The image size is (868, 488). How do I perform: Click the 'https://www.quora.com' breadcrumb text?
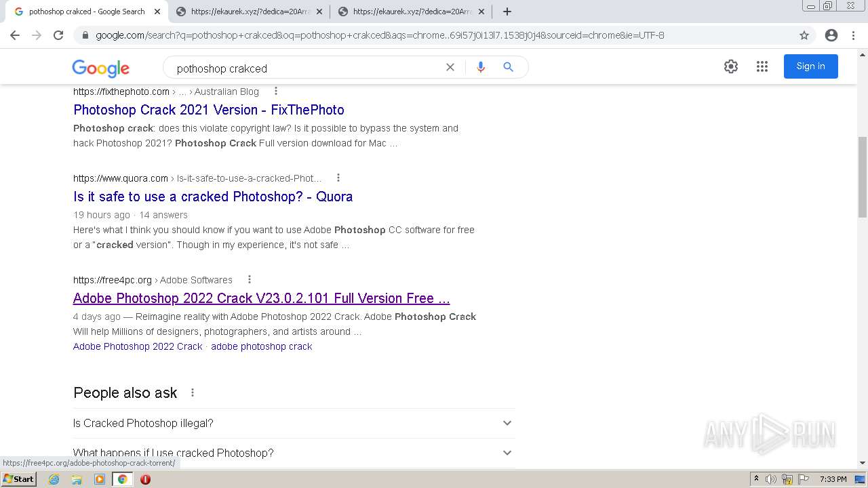121,178
